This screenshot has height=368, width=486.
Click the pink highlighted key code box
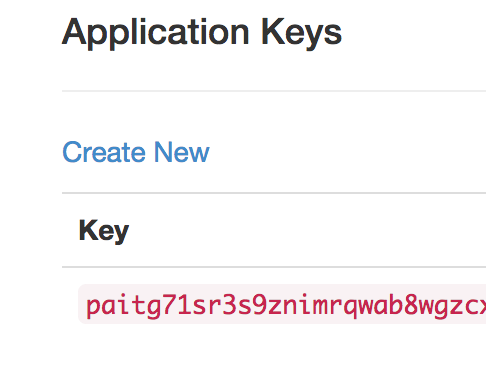point(282,304)
